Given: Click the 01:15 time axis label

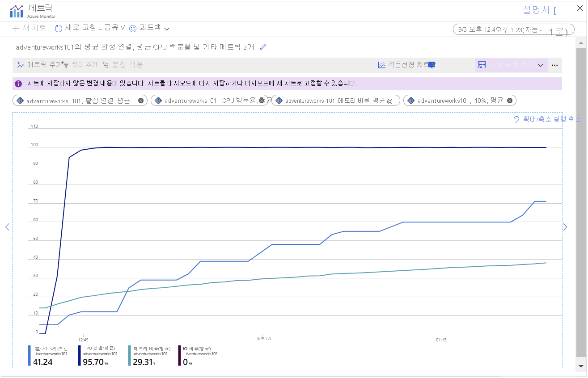Looking at the screenshot, I should click(x=441, y=340).
